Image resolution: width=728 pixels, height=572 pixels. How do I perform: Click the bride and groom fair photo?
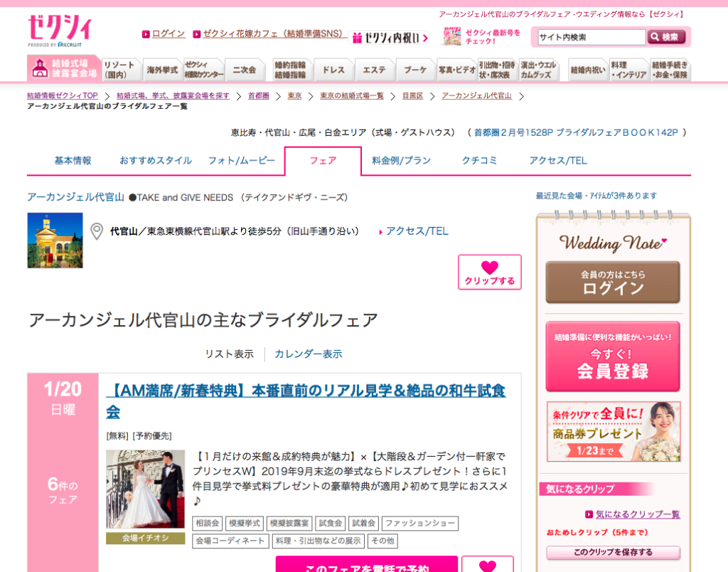tap(145, 489)
